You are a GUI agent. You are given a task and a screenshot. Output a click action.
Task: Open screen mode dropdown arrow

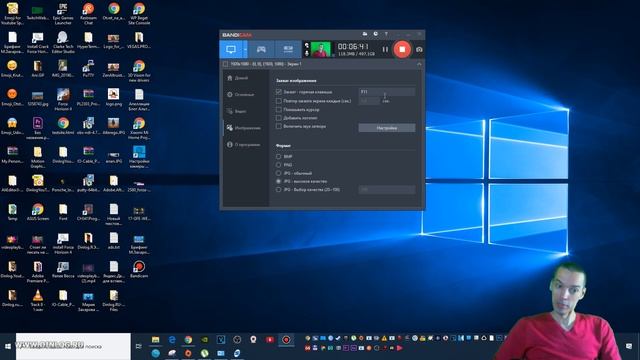[245, 49]
